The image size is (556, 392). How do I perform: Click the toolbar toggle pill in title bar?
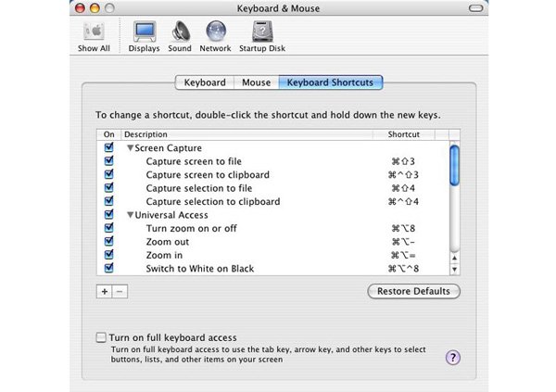(x=476, y=8)
